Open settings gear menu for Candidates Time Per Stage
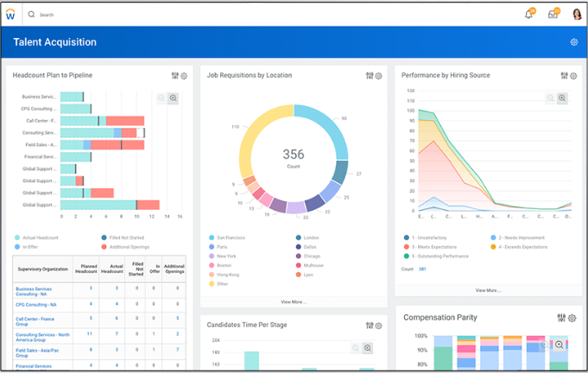The width and height of the screenshot is (588, 373). coord(378,326)
